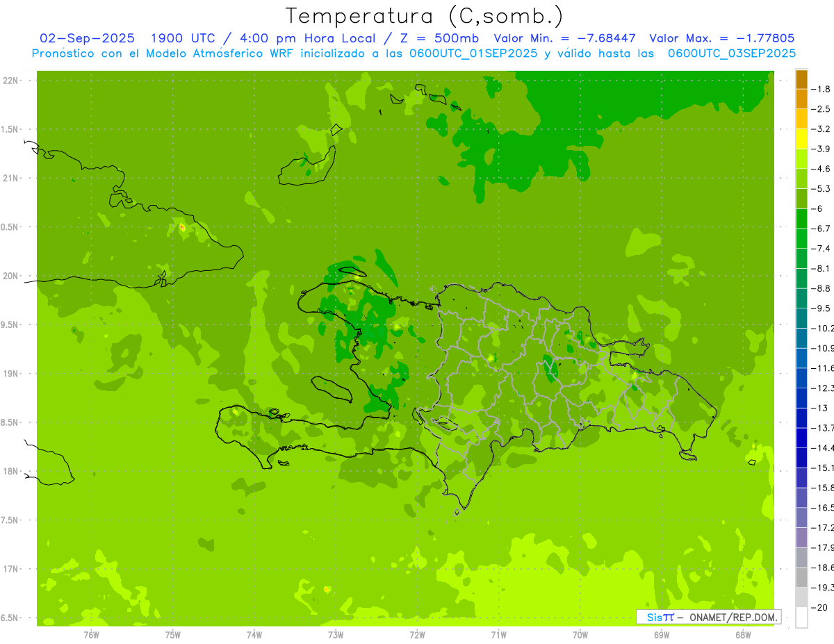Click the 72W longitude label
Viewport: 834px width, 644px height.
pyautogui.click(x=417, y=635)
